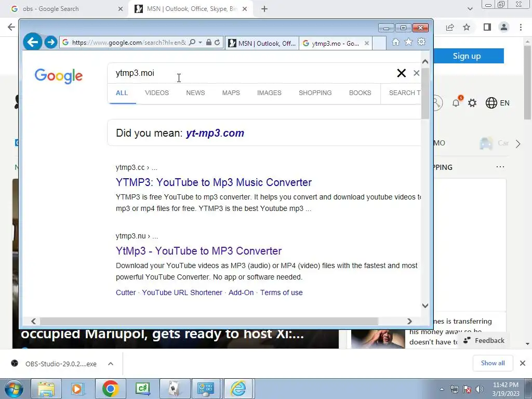Click the yt-mp3.com suggestion link
The width and height of the screenshot is (532, 399).
pyautogui.click(x=215, y=133)
